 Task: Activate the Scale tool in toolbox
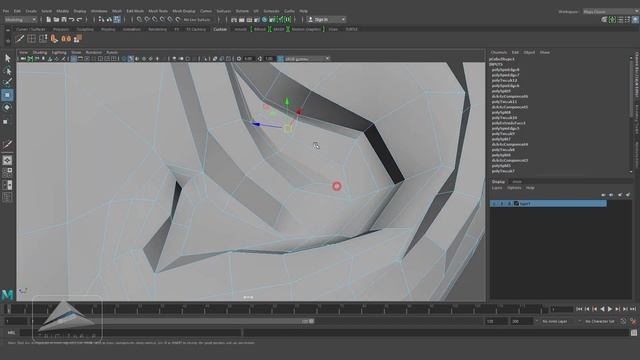pyautogui.click(x=6, y=122)
